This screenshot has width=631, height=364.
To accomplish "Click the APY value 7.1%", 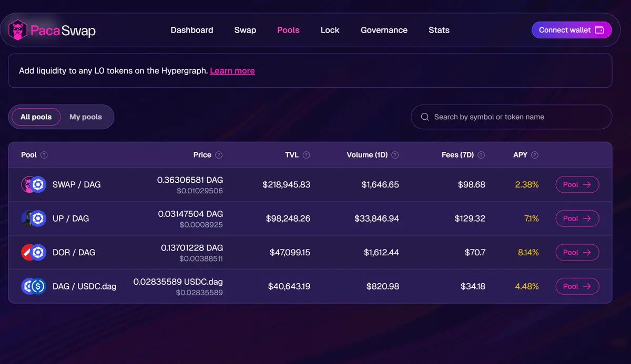I will click(532, 219).
